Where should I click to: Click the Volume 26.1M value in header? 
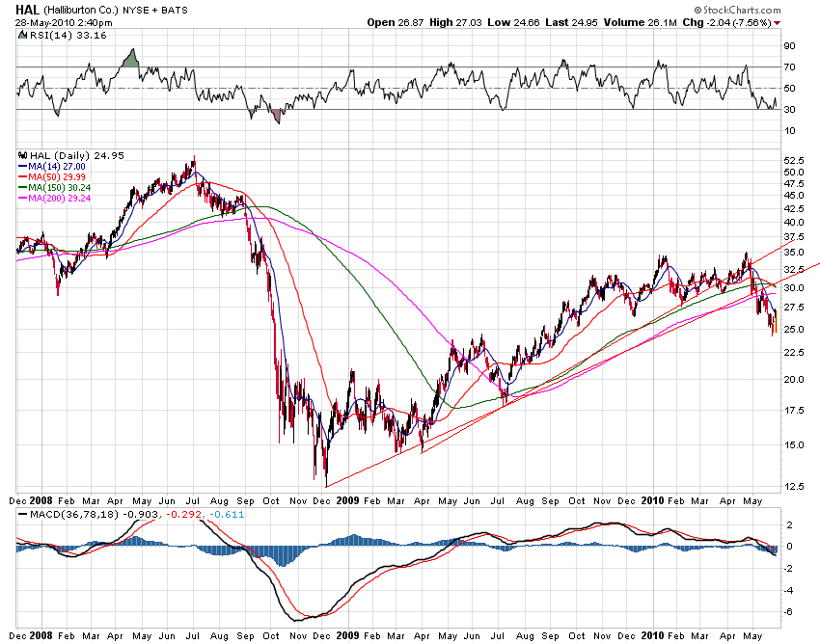point(641,22)
